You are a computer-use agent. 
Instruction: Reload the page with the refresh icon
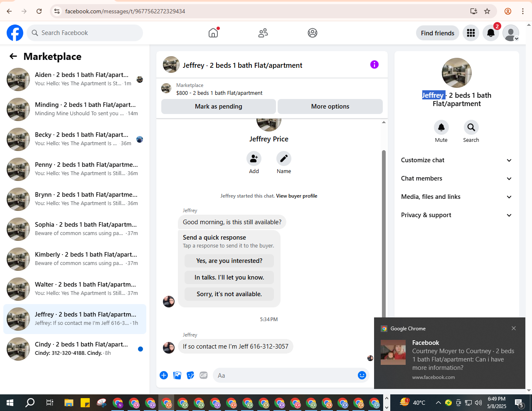[39, 11]
